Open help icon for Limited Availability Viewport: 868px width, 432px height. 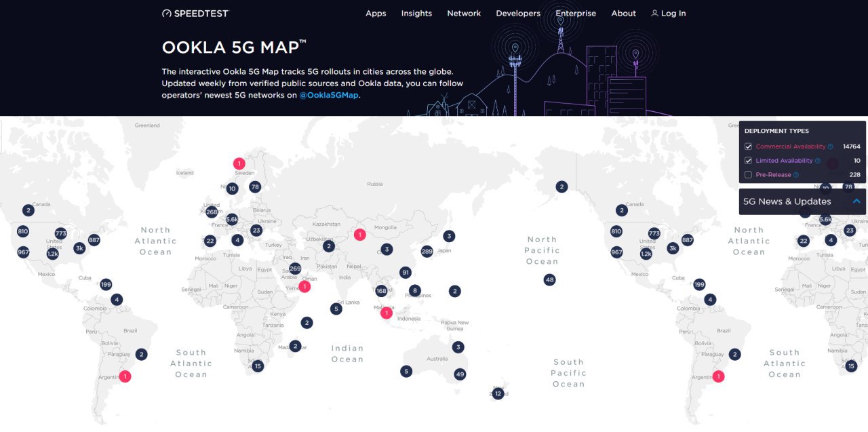817,161
